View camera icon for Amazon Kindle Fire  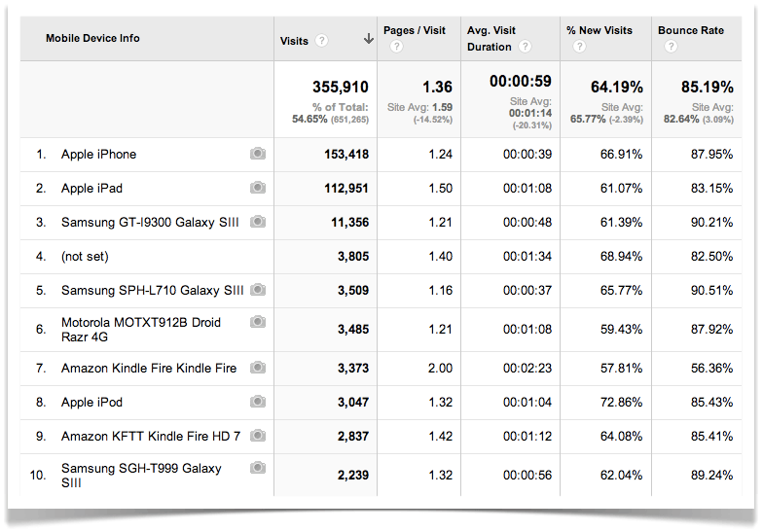point(257,368)
